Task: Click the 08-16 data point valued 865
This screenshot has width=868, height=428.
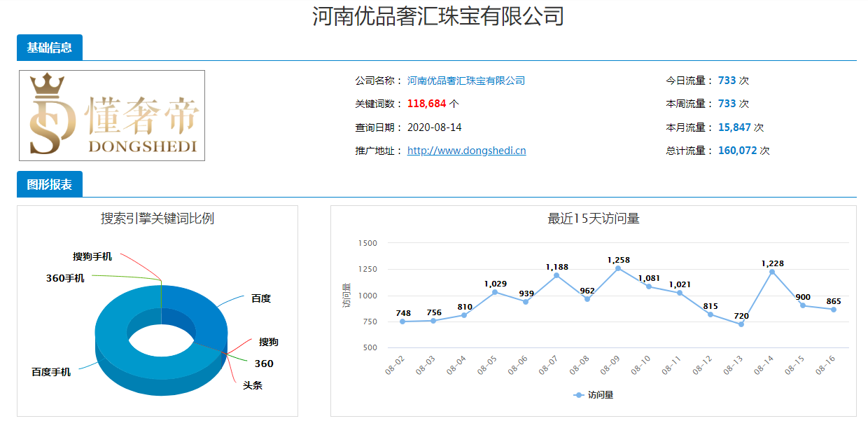Action: (834, 310)
